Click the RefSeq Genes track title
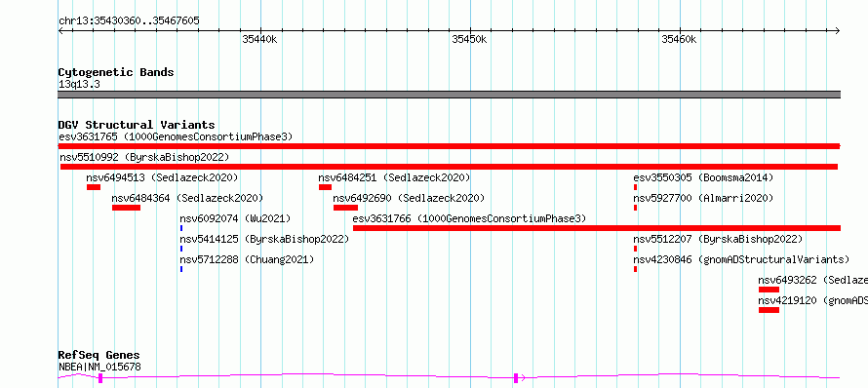The image size is (868, 388). pyautogui.click(x=99, y=356)
